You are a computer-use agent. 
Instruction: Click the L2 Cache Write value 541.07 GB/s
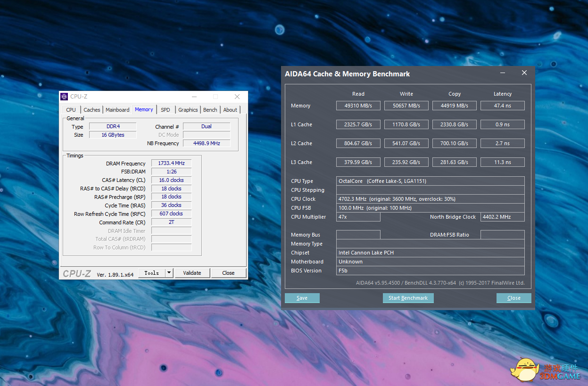tap(406, 143)
